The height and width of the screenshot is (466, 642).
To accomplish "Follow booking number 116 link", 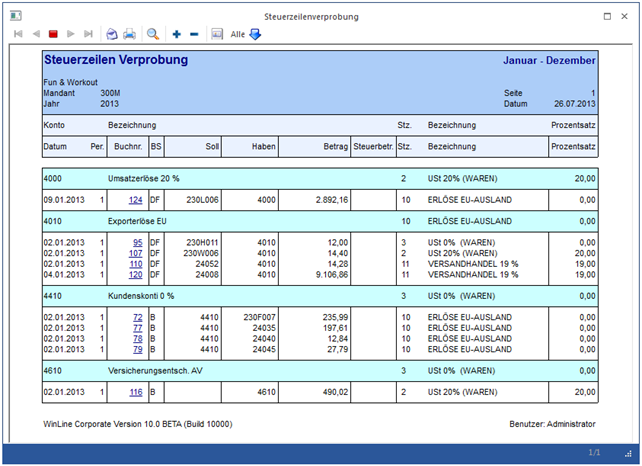I will pyautogui.click(x=135, y=392).
